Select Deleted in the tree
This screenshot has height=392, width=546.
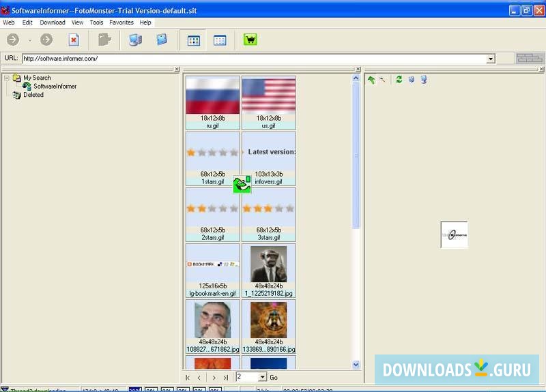[33, 95]
